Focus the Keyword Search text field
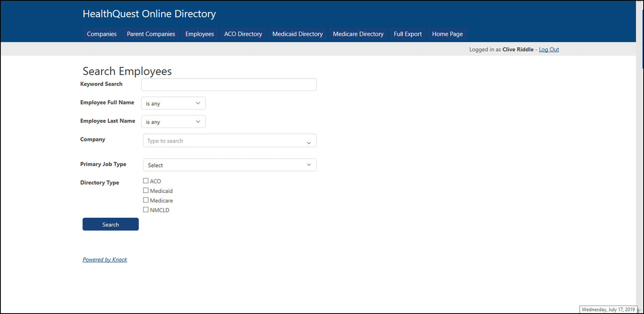This screenshot has width=644, height=314. pos(229,85)
